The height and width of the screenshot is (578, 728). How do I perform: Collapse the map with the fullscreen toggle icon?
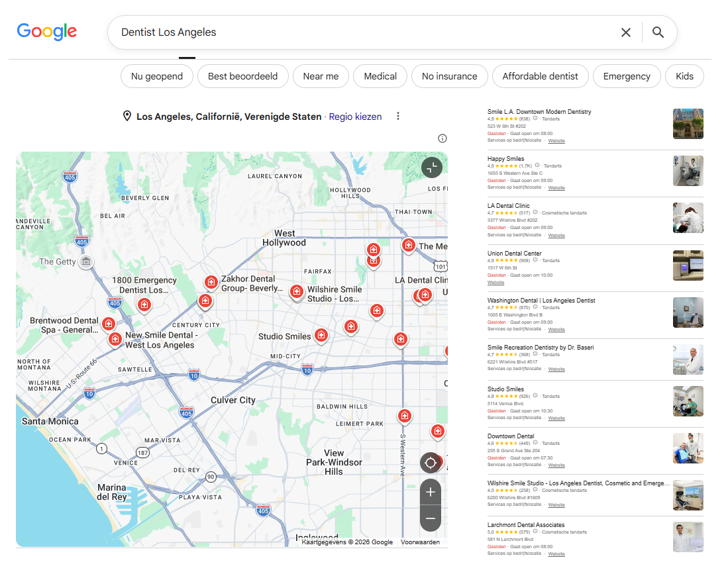click(432, 168)
